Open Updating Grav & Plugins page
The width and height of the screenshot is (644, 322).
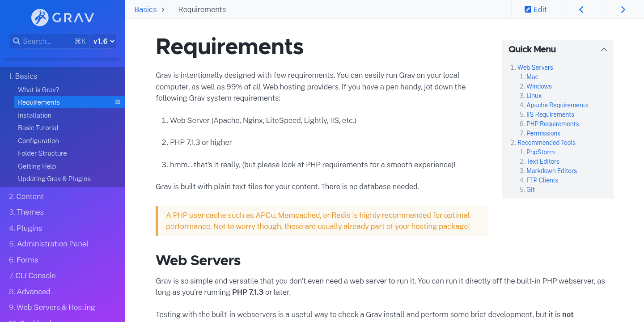[54, 178]
